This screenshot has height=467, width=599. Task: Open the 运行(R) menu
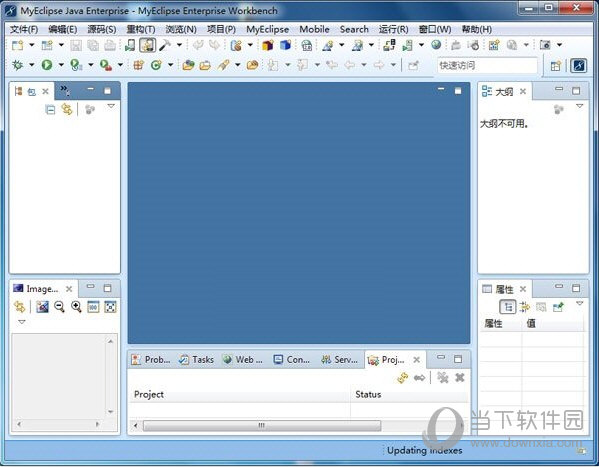393,29
